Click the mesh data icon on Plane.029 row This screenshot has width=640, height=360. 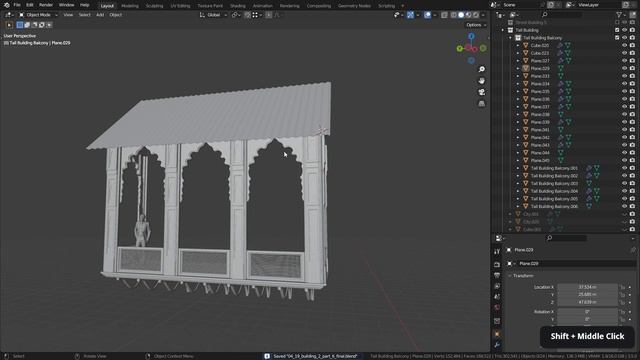pos(560,68)
